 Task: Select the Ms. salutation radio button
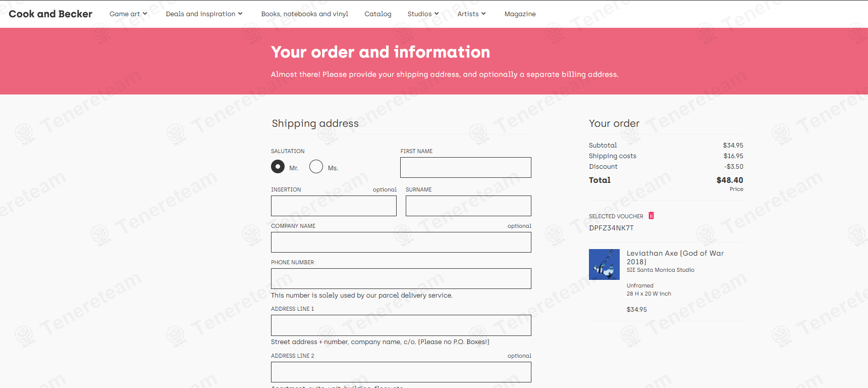pos(316,167)
